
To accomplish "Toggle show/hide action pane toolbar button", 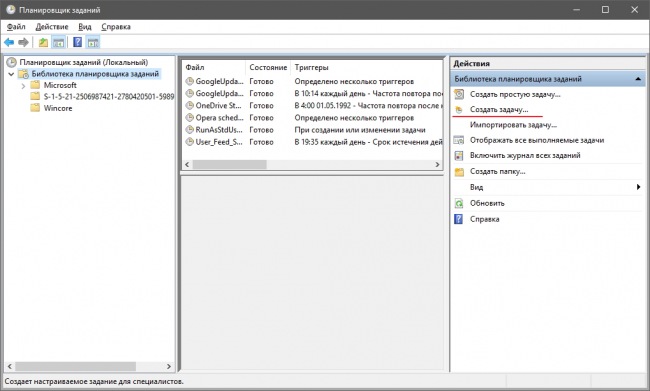I will [x=93, y=42].
